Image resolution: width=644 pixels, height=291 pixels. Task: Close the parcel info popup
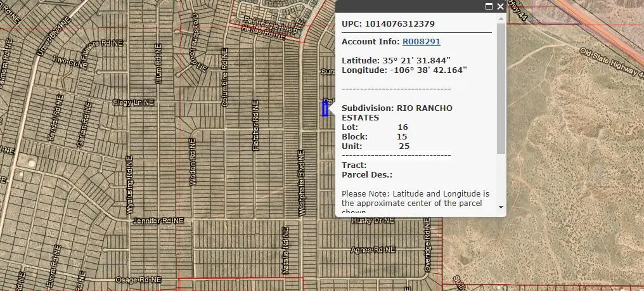tap(500, 6)
